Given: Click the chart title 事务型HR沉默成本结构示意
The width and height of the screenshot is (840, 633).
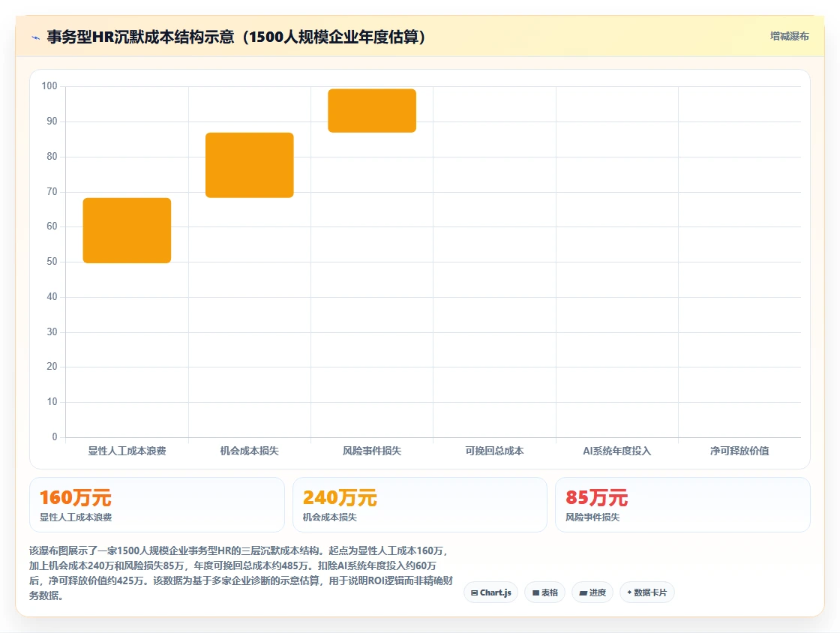Looking at the screenshot, I should [236, 37].
